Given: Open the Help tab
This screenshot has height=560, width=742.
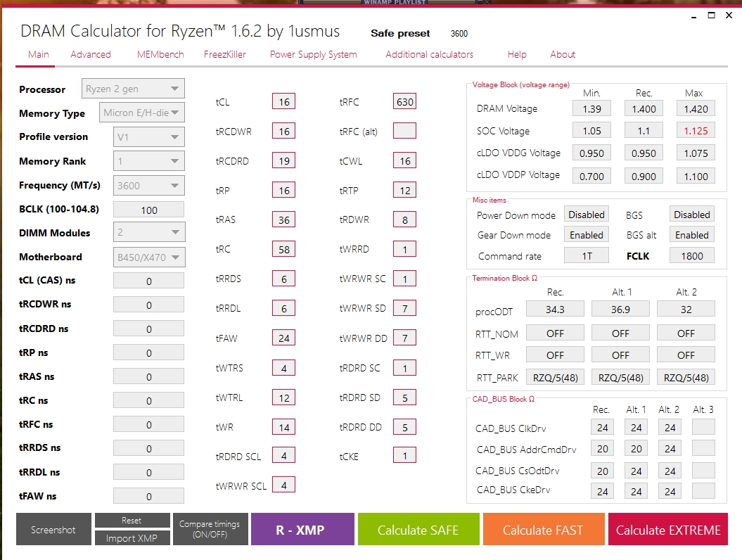Looking at the screenshot, I should click(517, 54).
